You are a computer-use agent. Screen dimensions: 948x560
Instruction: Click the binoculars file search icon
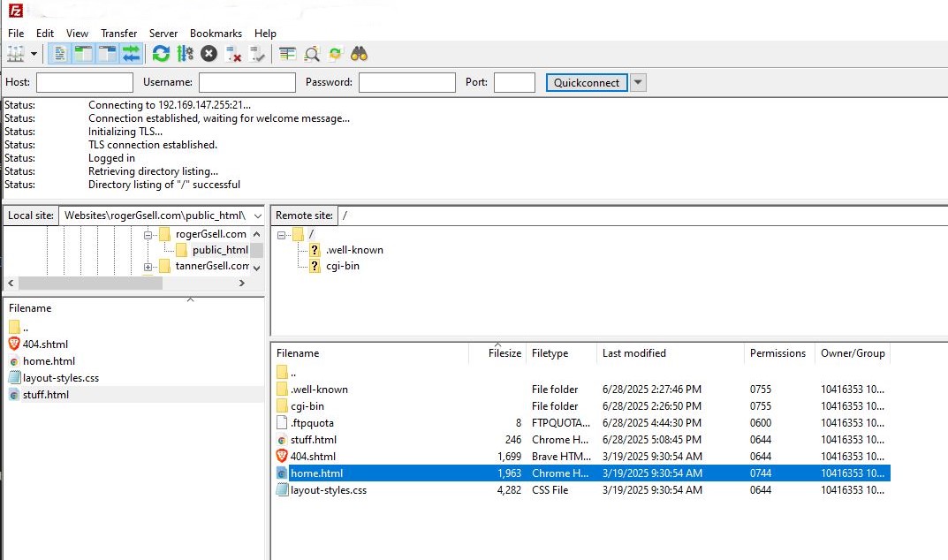click(x=359, y=54)
